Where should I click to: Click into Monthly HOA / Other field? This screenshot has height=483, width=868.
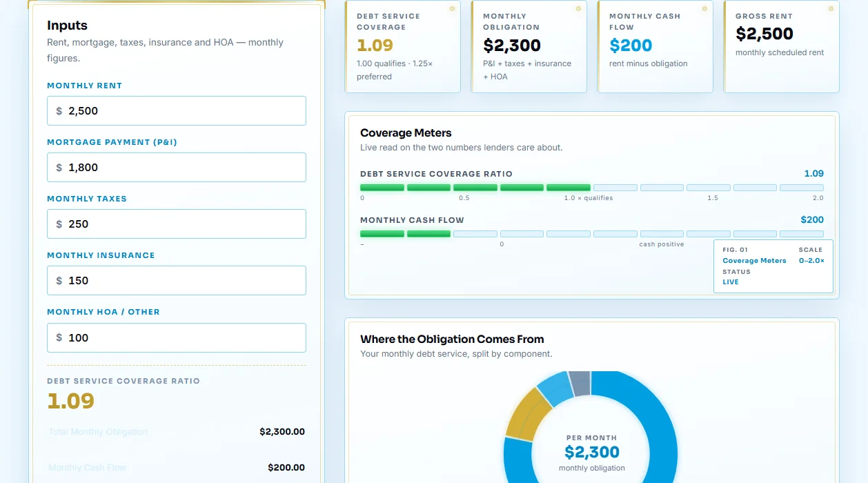(176, 337)
